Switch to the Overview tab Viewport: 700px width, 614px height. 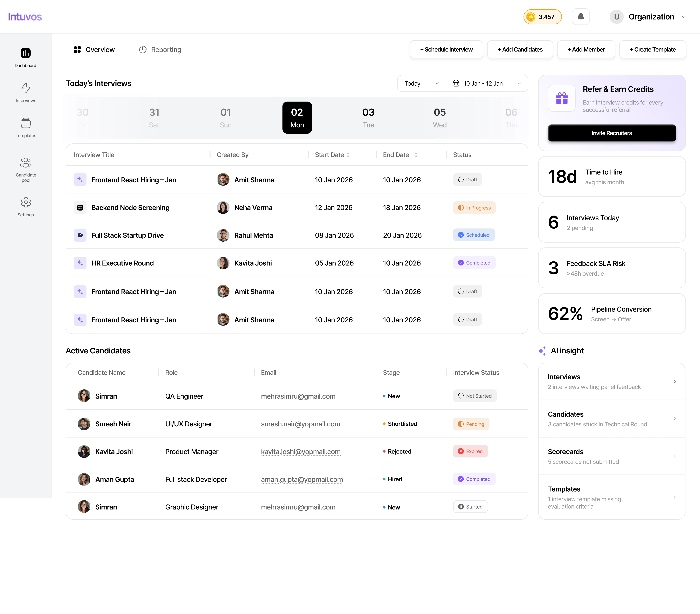pyautogui.click(x=94, y=49)
